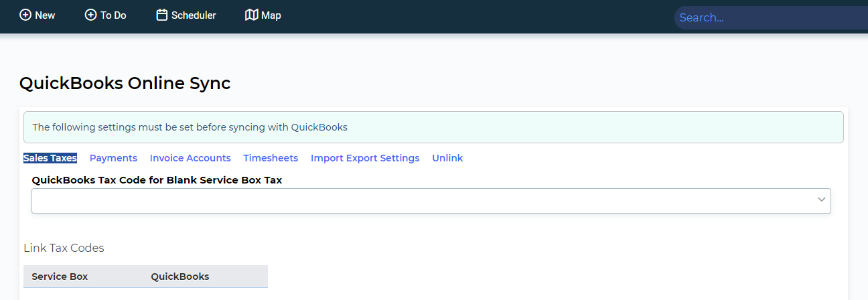
Task: Click the To Do plus icon
Action: 90,15
